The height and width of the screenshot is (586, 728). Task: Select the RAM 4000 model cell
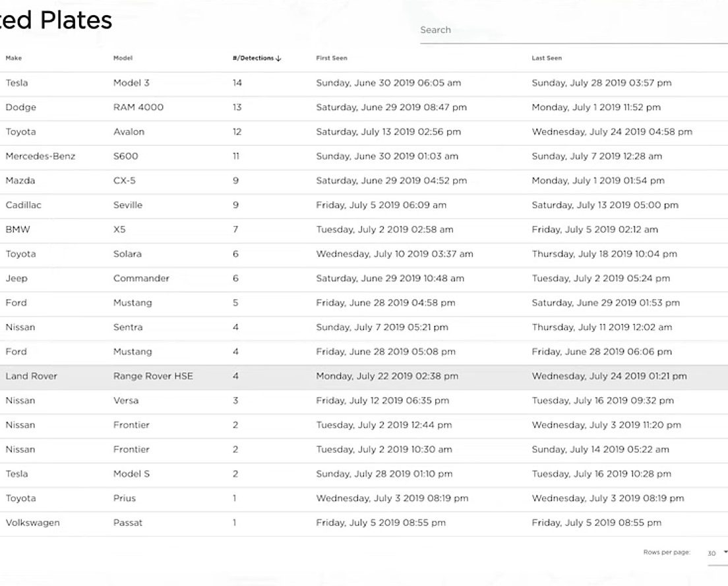(x=138, y=108)
